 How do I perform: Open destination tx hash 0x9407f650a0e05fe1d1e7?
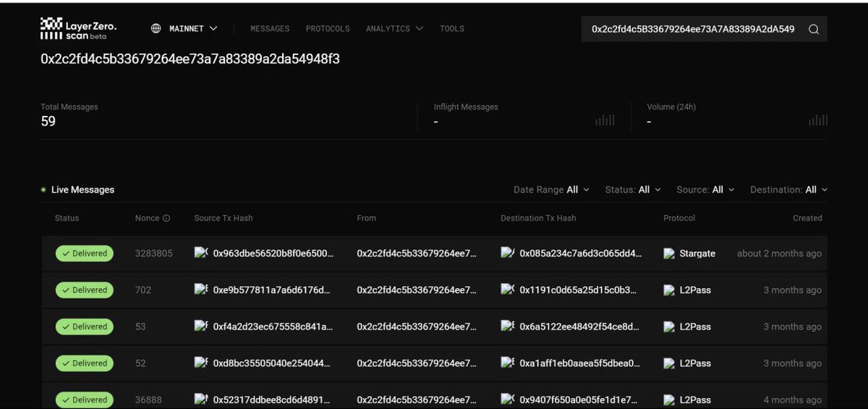click(579, 400)
